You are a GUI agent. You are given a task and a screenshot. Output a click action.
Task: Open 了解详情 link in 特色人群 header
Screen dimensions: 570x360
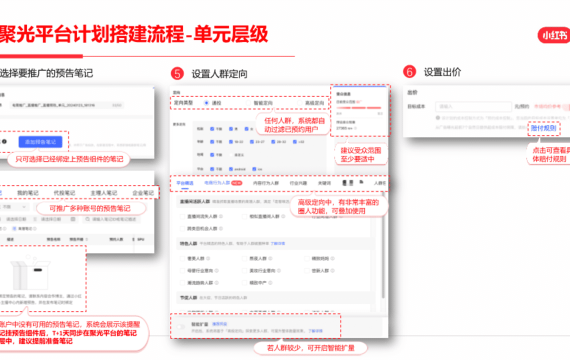tap(278, 243)
